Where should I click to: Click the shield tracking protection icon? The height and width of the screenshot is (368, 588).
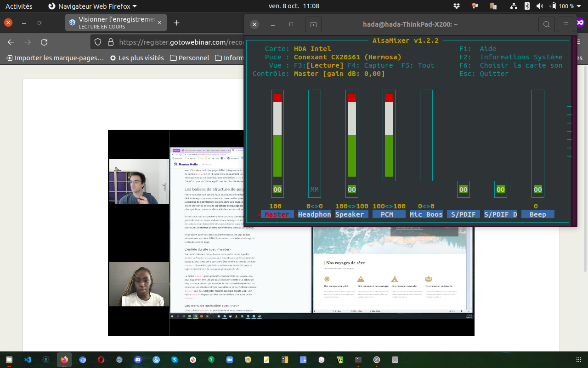click(x=98, y=42)
